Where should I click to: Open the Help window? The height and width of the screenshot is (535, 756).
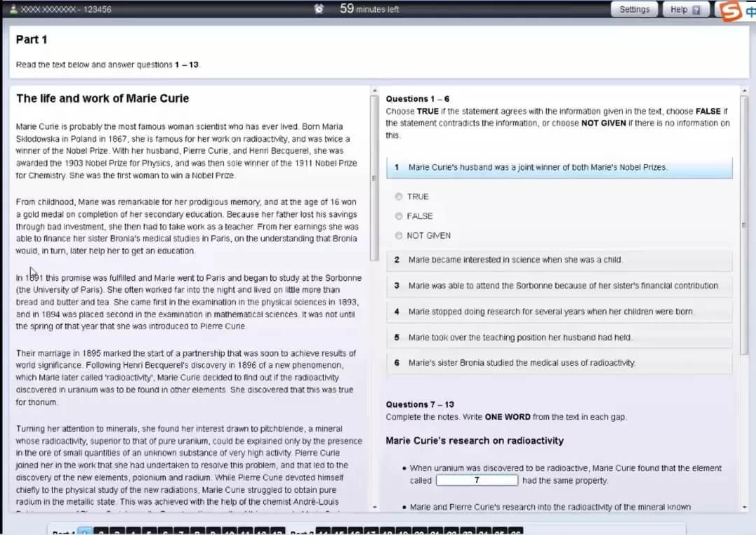(685, 10)
